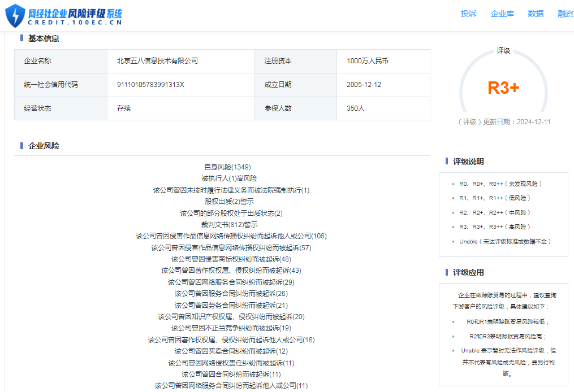The width and height of the screenshot is (574, 392).
Task: Select company name 北京五八信息技术有限公司
Action: click(157, 61)
